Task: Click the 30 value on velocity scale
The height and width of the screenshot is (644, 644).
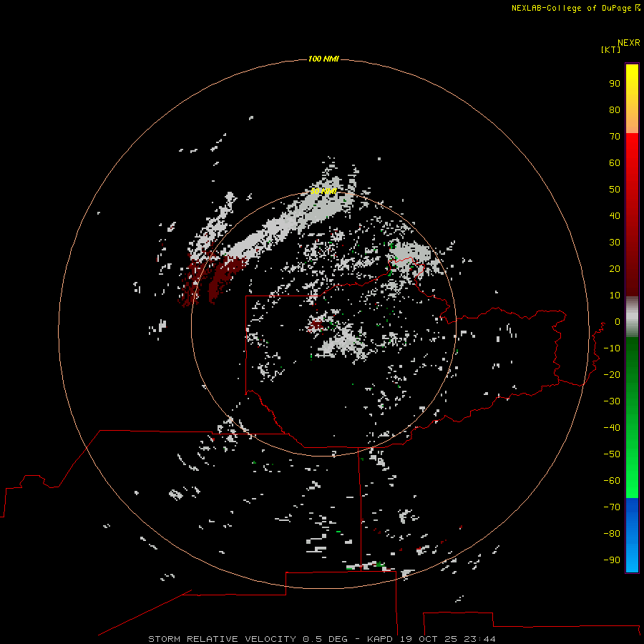Action: pyautogui.click(x=615, y=243)
